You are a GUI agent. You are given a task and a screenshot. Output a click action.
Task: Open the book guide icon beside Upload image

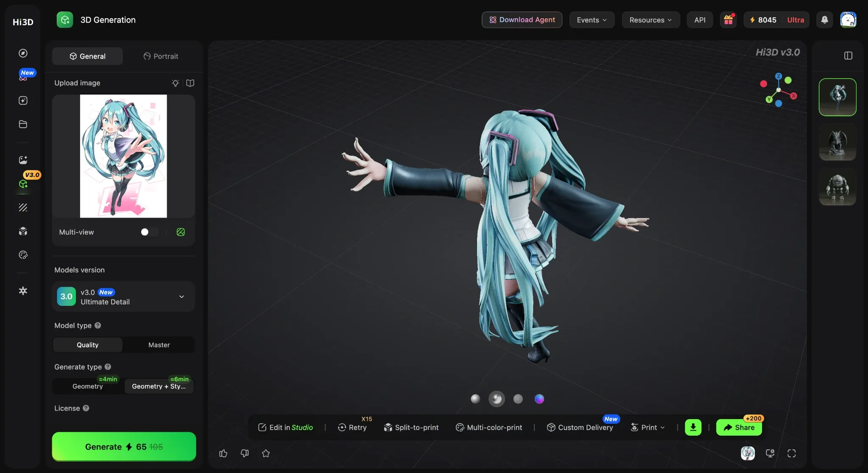click(x=190, y=83)
